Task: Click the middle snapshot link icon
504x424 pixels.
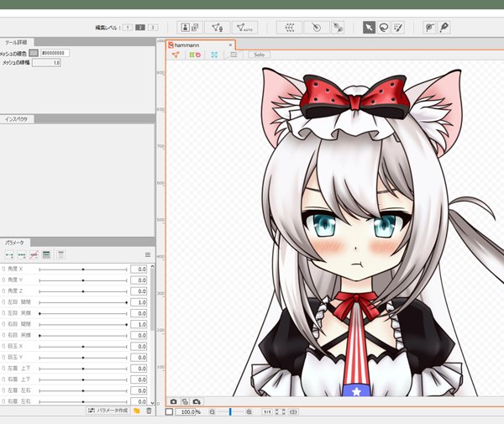Action: coord(185,401)
